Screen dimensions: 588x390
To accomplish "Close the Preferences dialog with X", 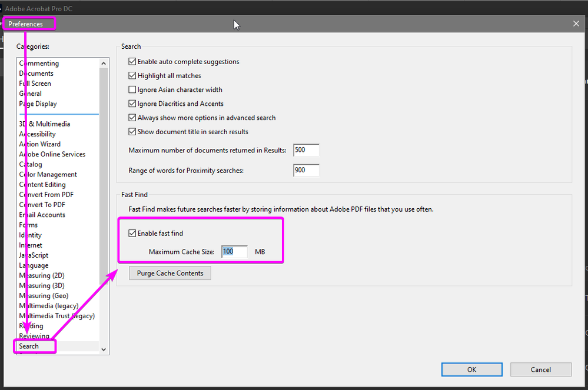I will click(576, 24).
